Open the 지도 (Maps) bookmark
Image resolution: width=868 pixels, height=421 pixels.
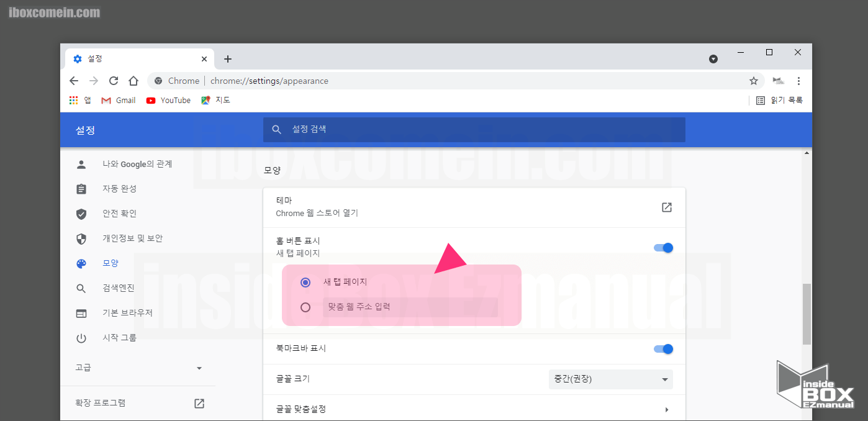(x=215, y=100)
